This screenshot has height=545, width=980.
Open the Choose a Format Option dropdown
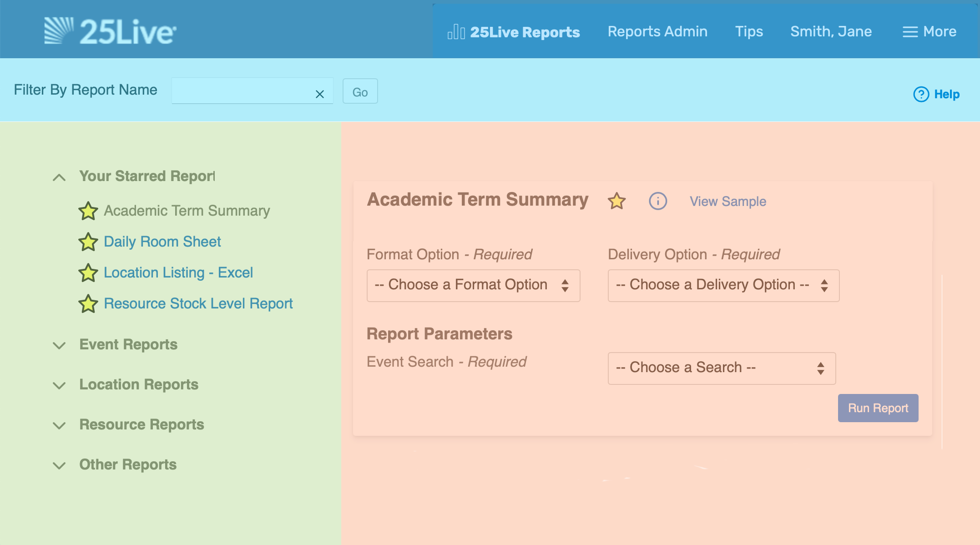point(473,285)
